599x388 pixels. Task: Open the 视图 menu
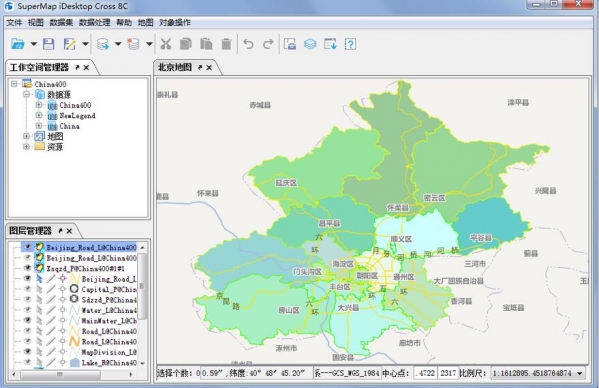tap(36, 23)
